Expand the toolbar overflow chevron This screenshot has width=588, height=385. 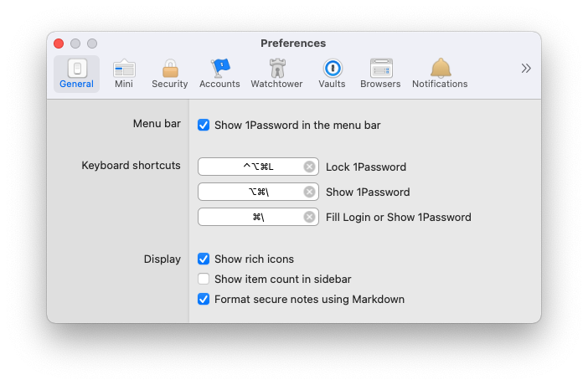click(x=526, y=69)
